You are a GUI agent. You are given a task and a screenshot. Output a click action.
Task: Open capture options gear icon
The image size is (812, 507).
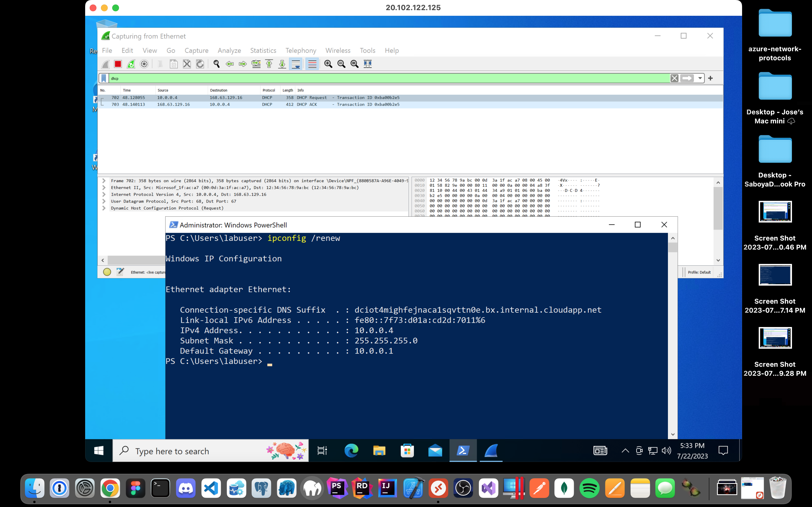pos(144,64)
